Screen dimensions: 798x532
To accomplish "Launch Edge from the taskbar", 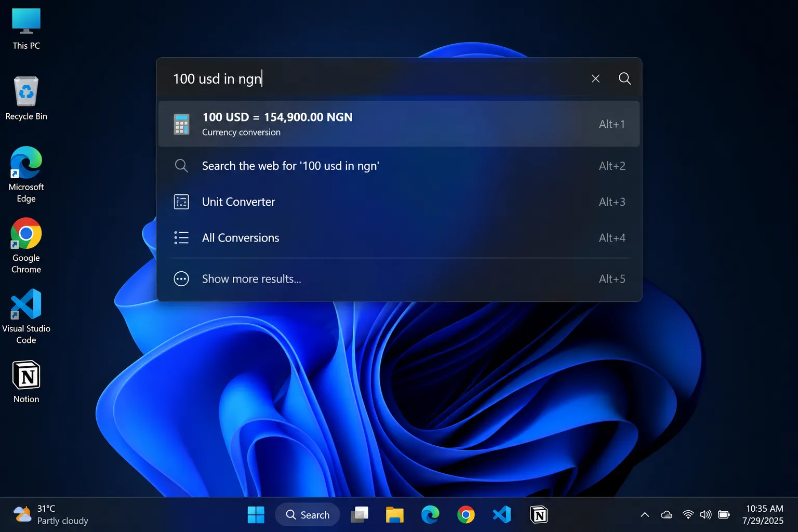I will pos(430,515).
